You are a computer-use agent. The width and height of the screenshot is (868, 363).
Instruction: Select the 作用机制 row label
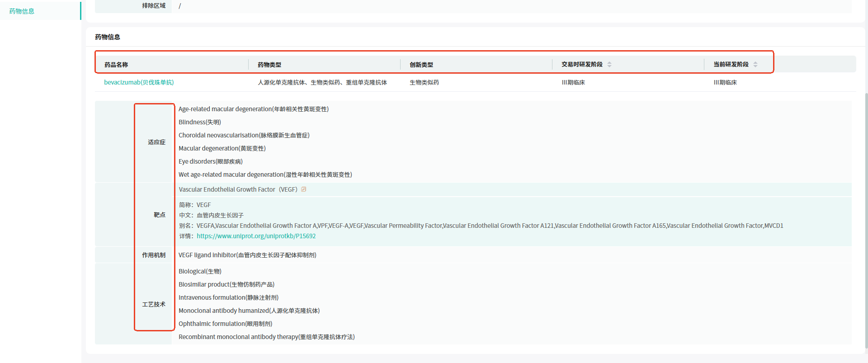pos(154,255)
